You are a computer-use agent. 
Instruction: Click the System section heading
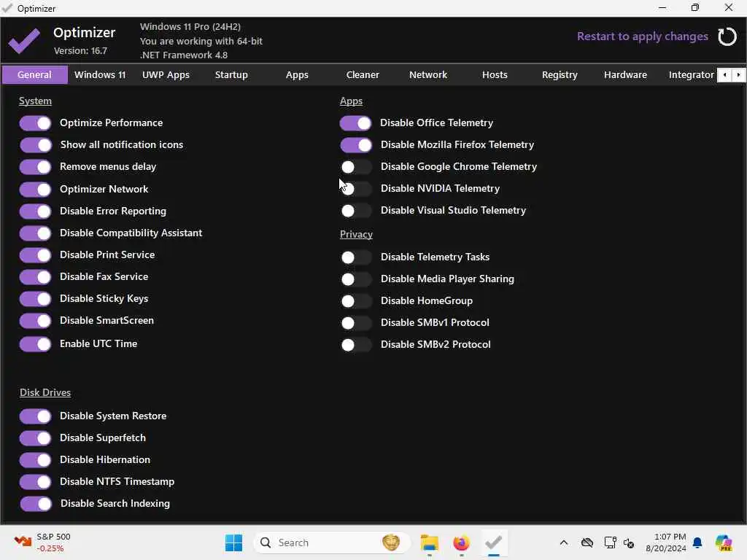tap(35, 101)
